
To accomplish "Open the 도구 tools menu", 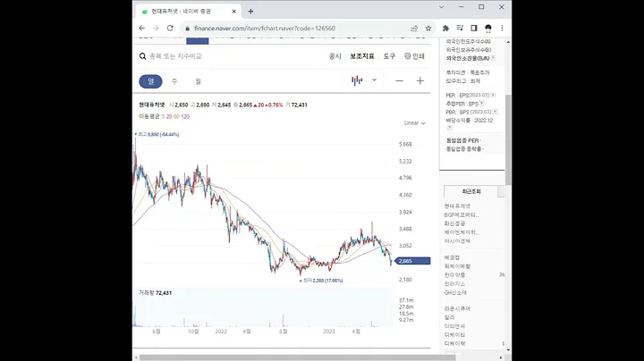I will tap(389, 56).
